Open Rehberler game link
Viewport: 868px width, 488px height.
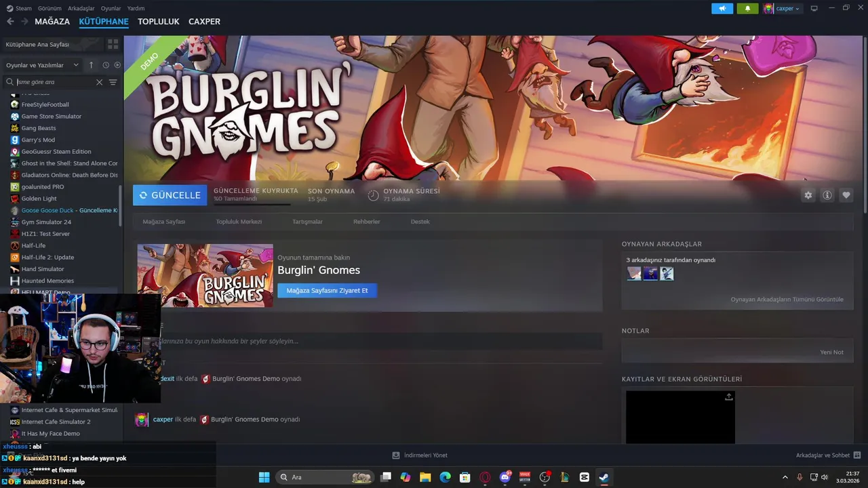point(366,222)
